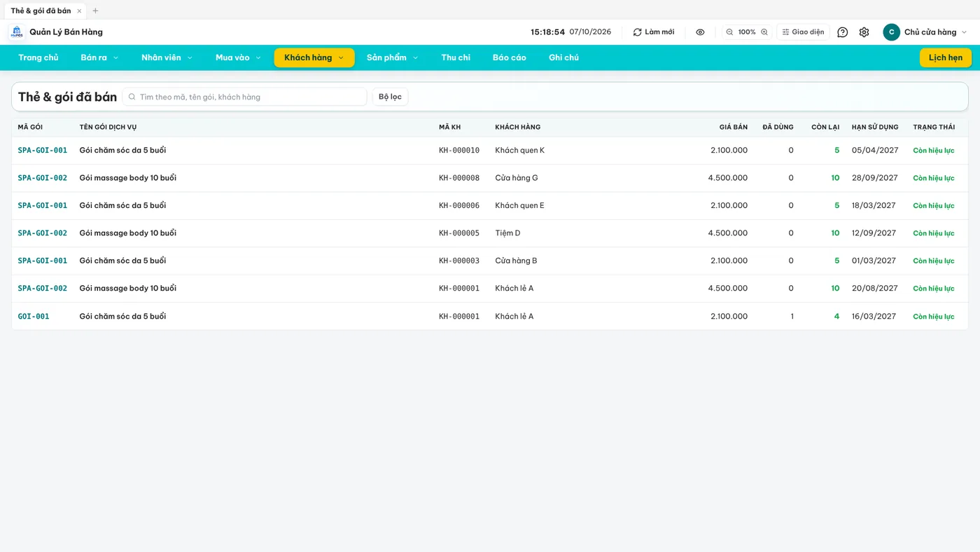Click the Lịch hẹn button

946,57
